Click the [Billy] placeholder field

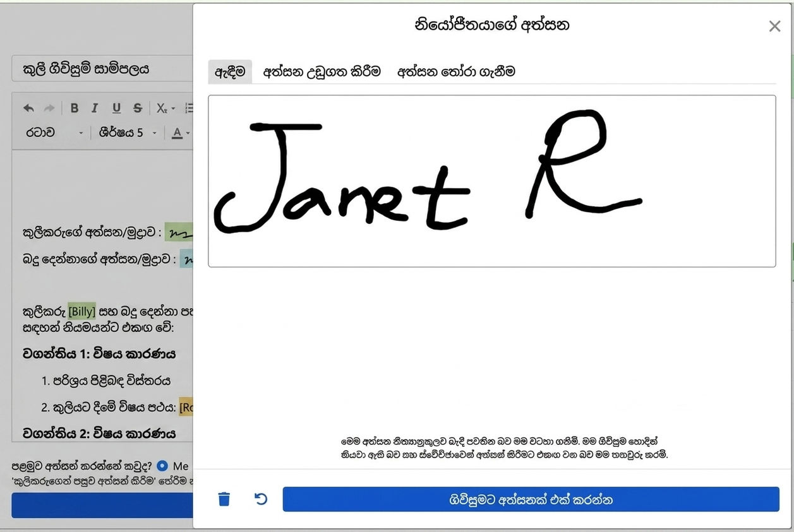[x=82, y=310]
